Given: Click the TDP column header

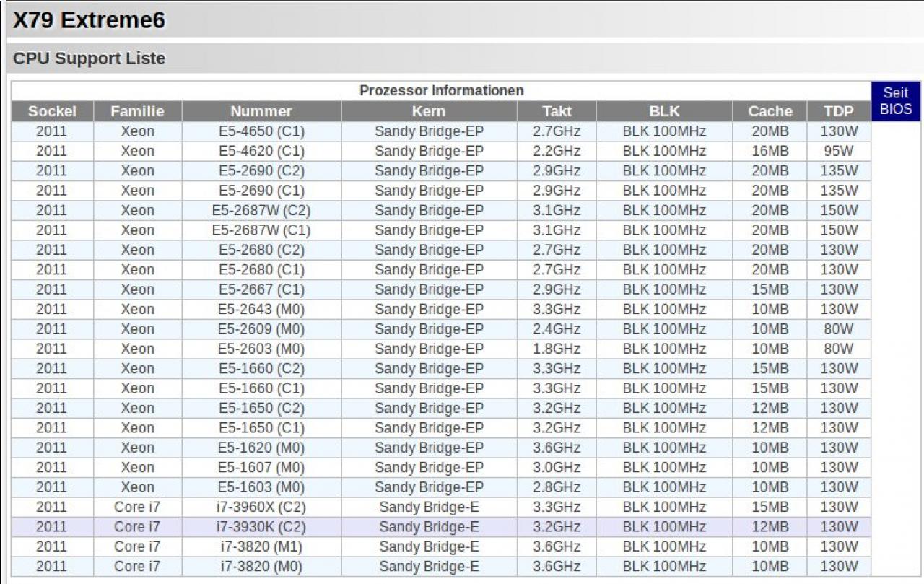Looking at the screenshot, I should [839, 111].
